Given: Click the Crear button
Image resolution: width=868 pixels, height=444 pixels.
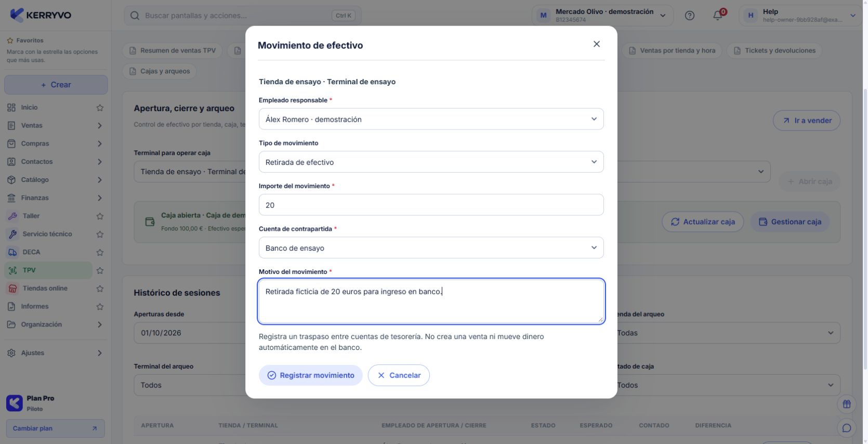Looking at the screenshot, I should pos(56,85).
